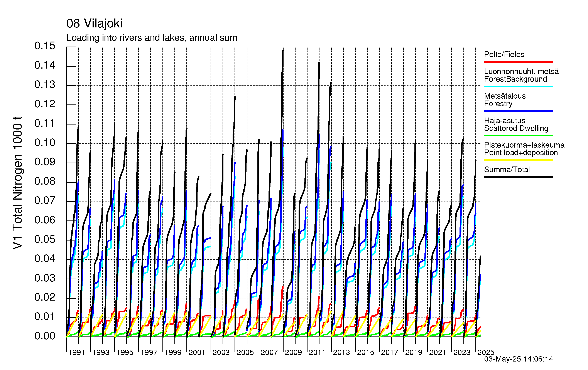This screenshot has width=588, height=370.
Task: Click the y-axis value 0.00
Action: pyautogui.click(x=45, y=336)
